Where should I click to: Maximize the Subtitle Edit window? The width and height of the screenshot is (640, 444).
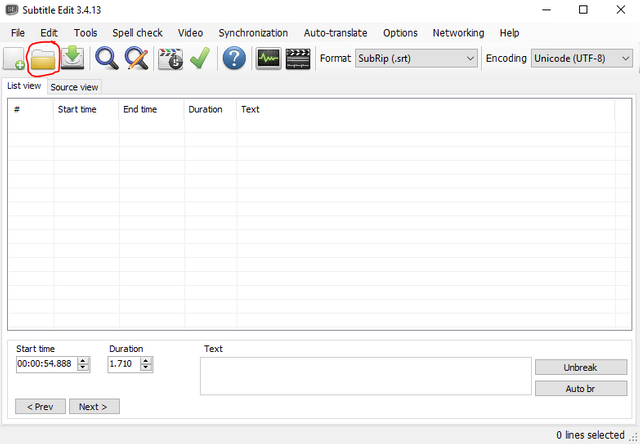click(583, 9)
